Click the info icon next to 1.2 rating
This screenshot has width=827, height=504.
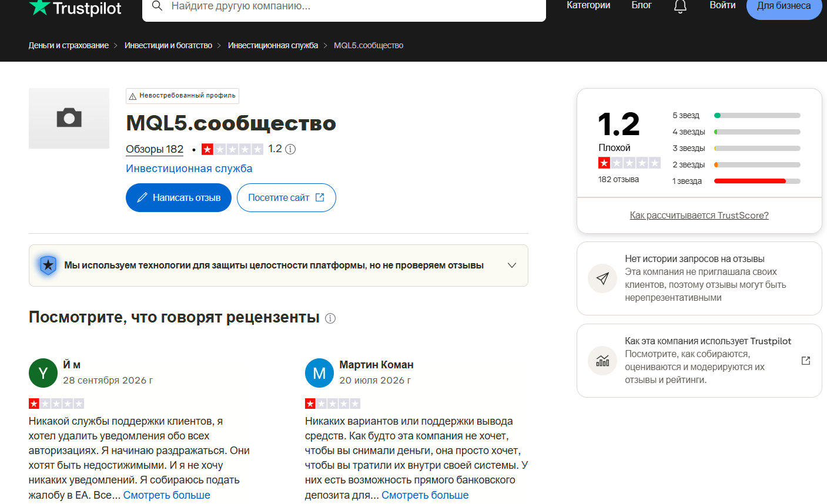(x=290, y=149)
